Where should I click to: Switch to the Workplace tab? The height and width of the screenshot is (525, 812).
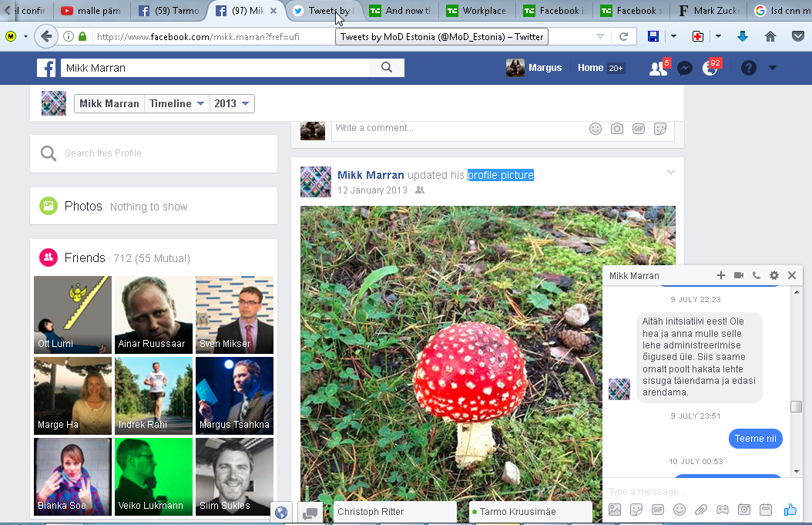[x=476, y=10]
